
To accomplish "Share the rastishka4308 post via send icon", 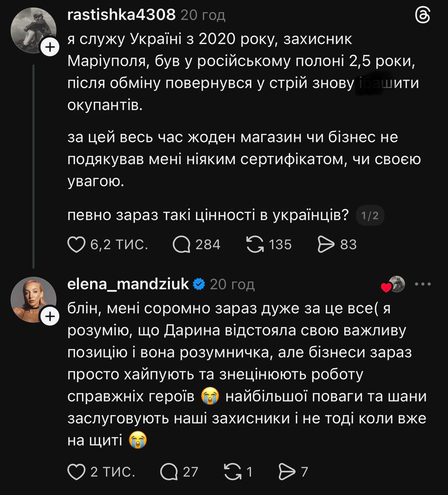I will (x=325, y=244).
